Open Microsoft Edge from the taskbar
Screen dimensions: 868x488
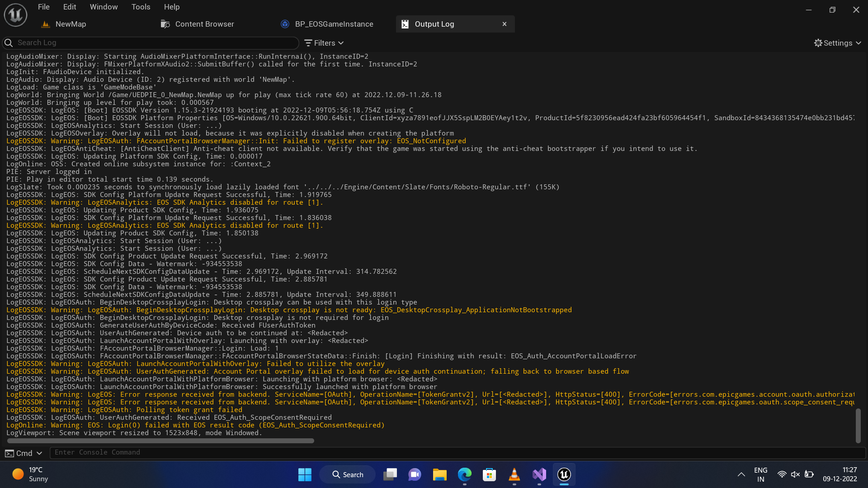click(x=464, y=474)
